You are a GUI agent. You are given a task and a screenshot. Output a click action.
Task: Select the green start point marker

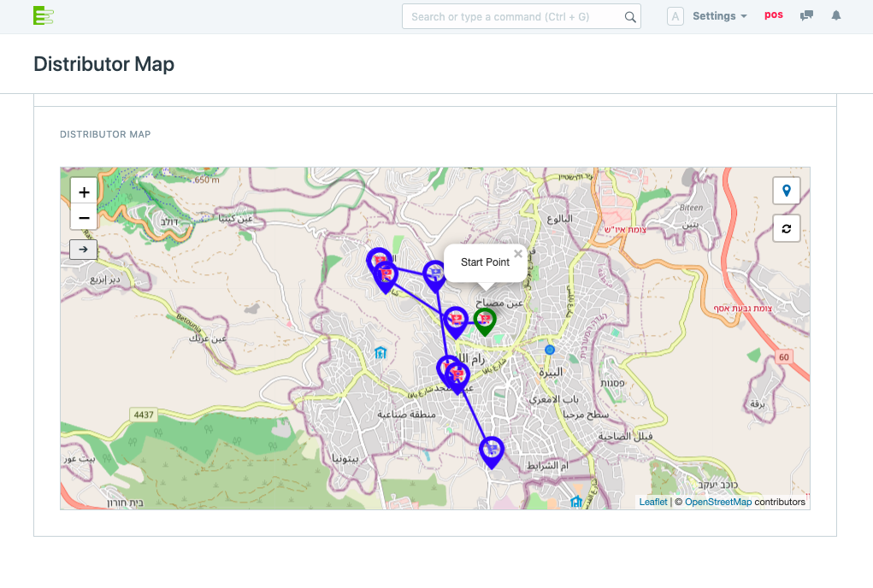tap(485, 320)
